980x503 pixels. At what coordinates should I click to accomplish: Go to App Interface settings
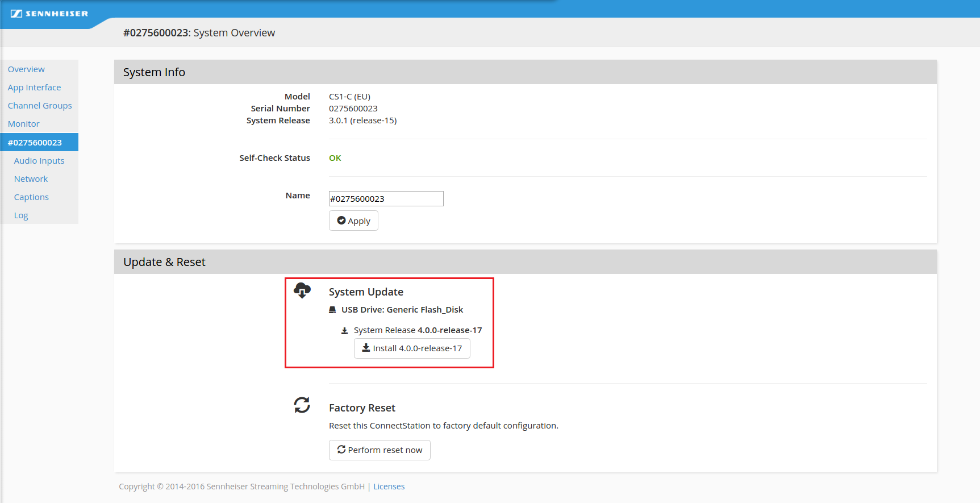pyautogui.click(x=34, y=88)
